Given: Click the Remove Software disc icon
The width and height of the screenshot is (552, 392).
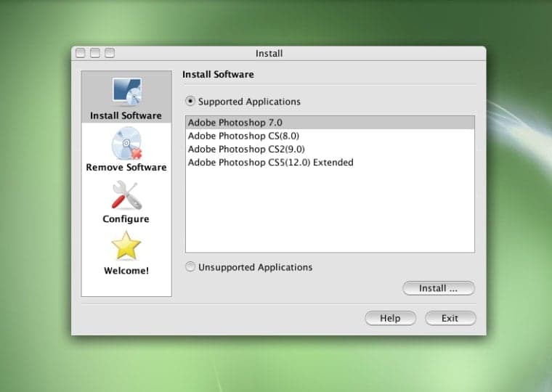Looking at the screenshot, I should point(126,144).
